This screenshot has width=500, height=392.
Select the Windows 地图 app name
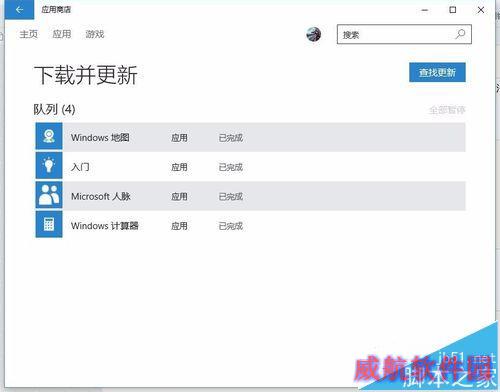click(x=100, y=137)
